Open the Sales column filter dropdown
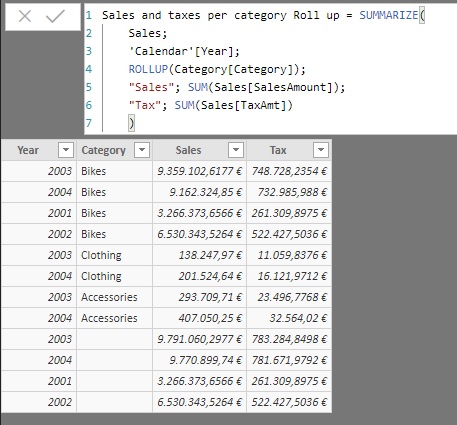Image resolution: width=457 pixels, height=425 pixels. [x=236, y=150]
